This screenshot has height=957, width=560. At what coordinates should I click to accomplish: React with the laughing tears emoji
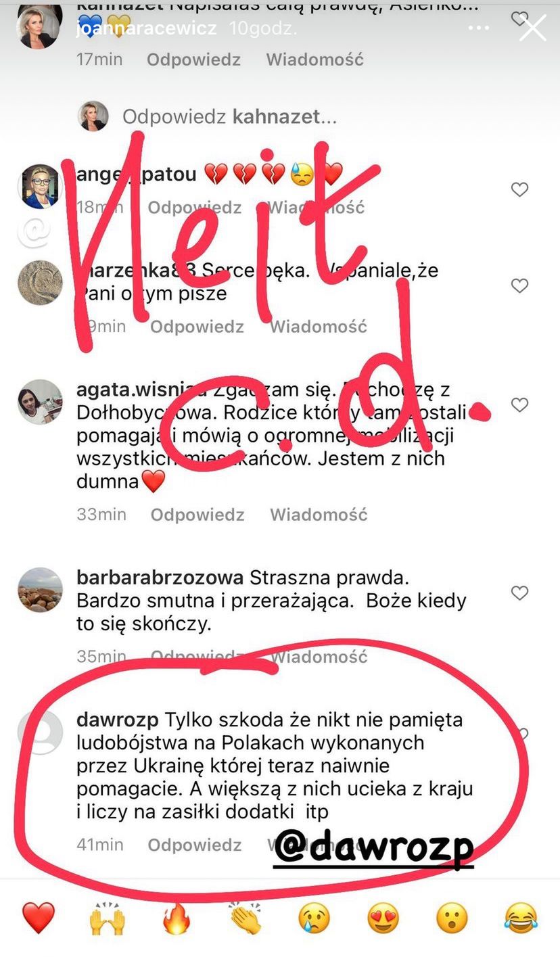click(521, 918)
